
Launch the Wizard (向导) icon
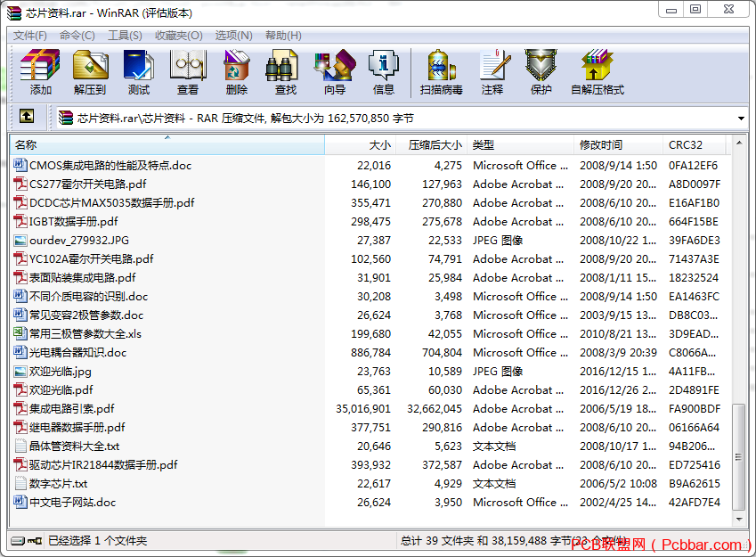pyautogui.click(x=335, y=65)
